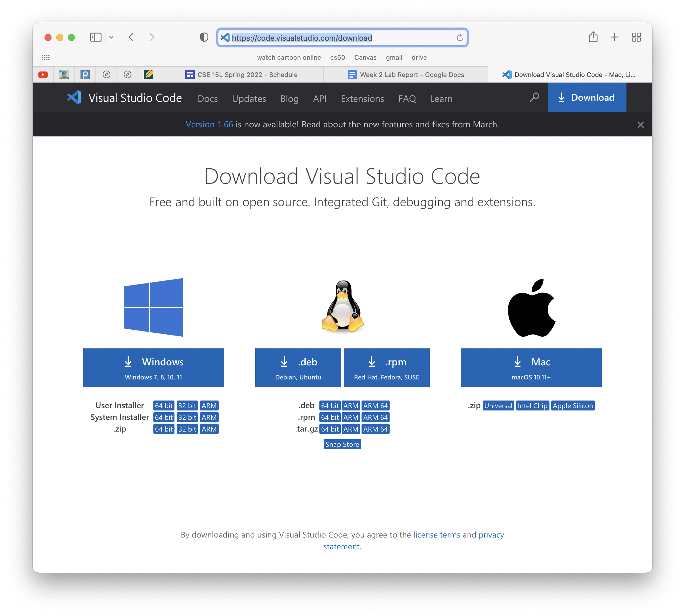Click the blue Download button
Viewport: 685px width, 616px height.
pos(587,97)
